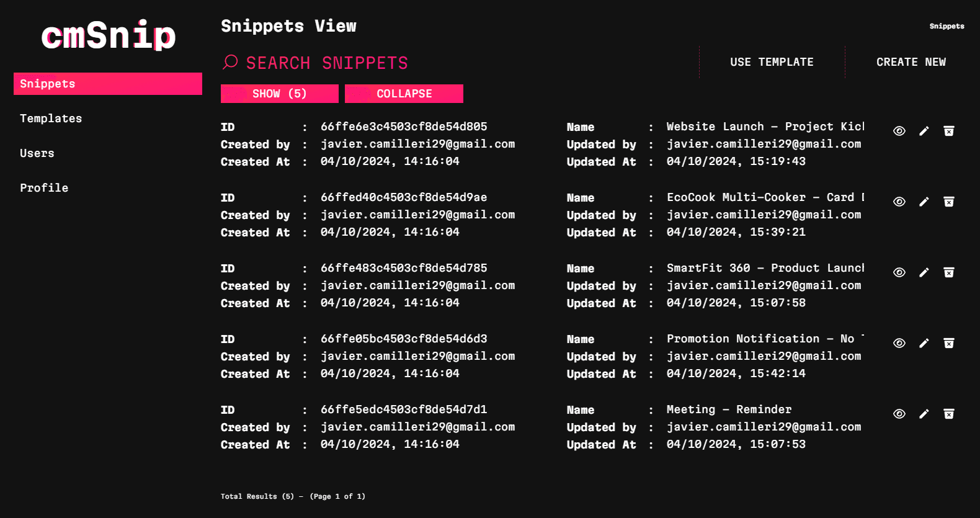View the Promotion Notification snippet via eye icon
Image resolution: width=980 pixels, height=518 pixels.
899,343
